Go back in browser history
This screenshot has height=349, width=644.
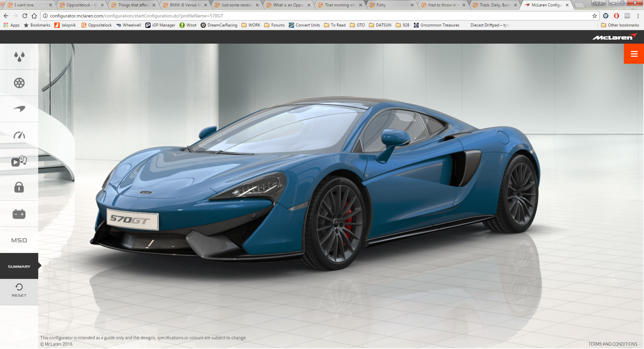point(6,16)
